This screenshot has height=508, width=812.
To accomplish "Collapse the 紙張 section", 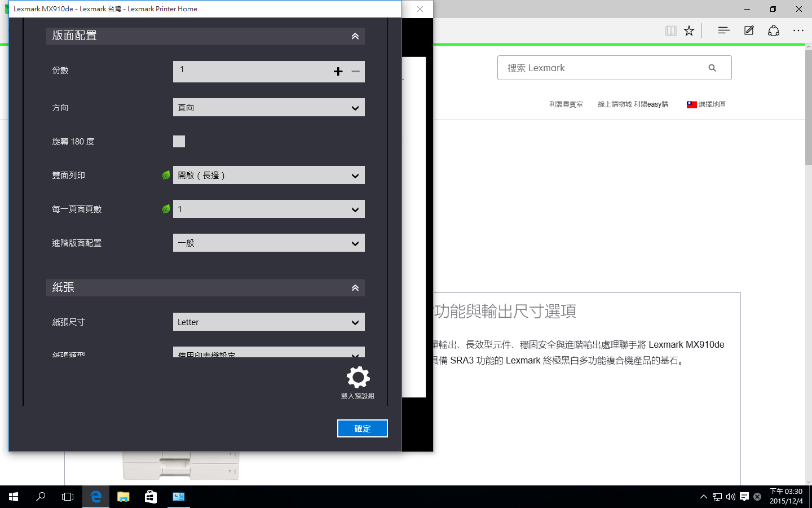I will [355, 288].
